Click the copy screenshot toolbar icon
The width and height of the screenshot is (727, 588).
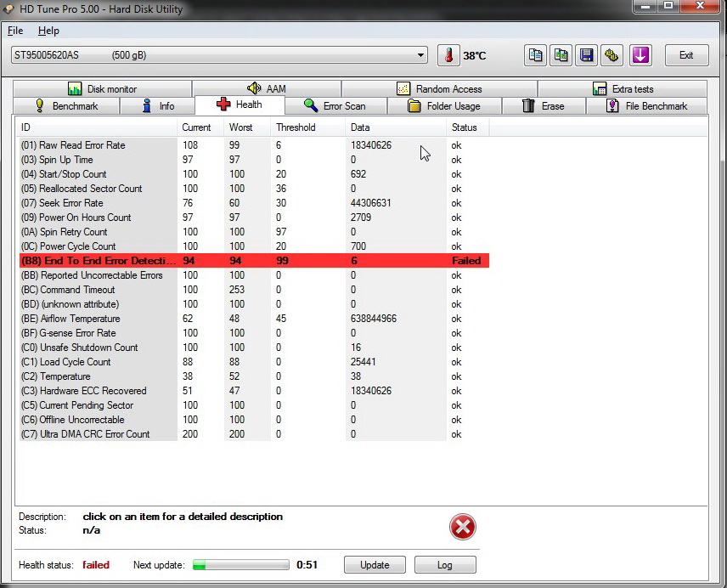coord(561,55)
